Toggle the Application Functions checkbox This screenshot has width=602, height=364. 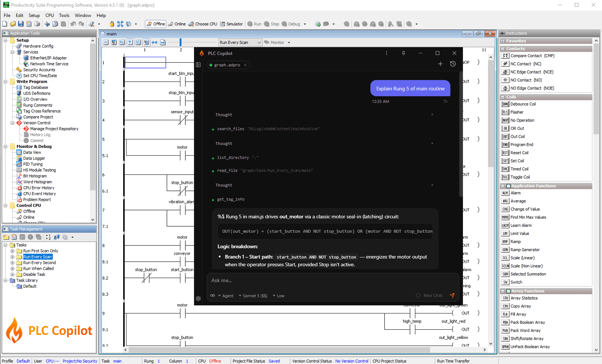[508, 186]
